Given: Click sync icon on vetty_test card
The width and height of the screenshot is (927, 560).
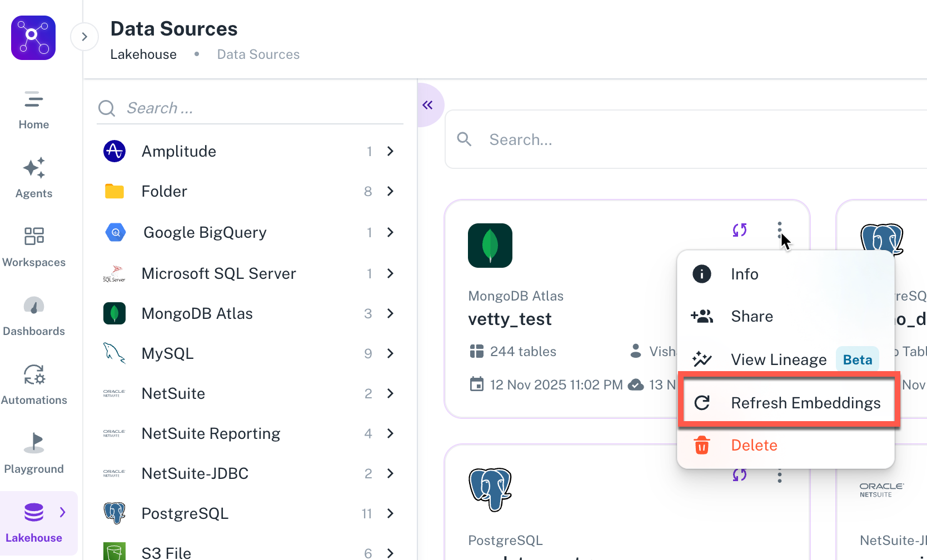Looking at the screenshot, I should [739, 230].
